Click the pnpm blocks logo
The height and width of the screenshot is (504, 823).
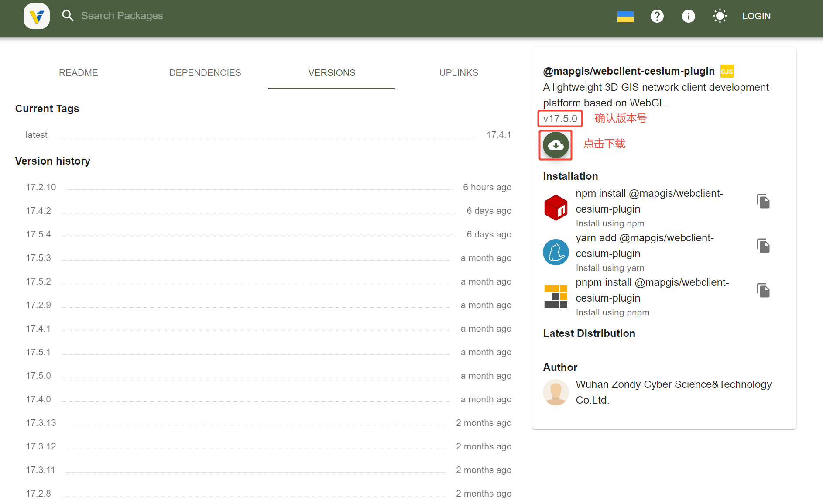(556, 297)
